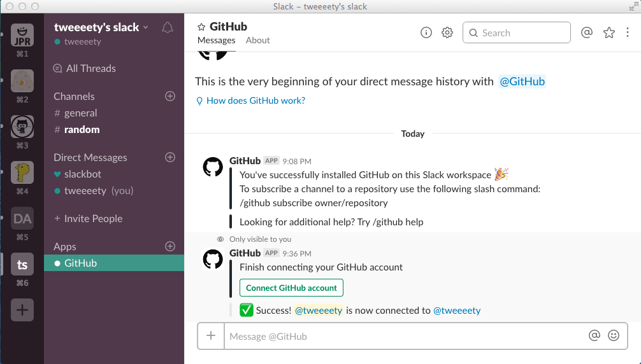
Task: Open emoji picker in message box
Action: point(614,335)
